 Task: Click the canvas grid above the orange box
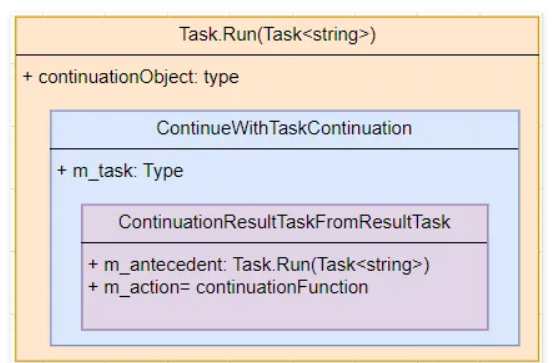pos(278,7)
